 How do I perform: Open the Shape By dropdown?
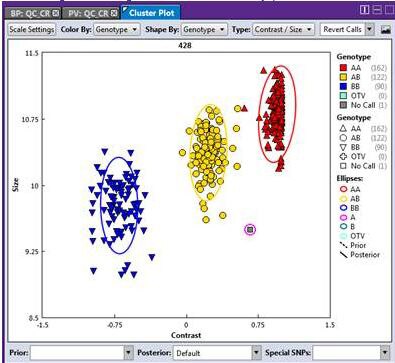tap(204, 30)
